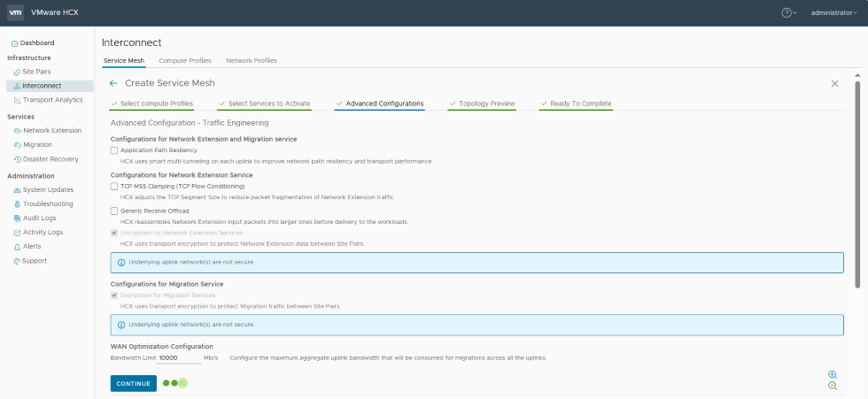Image resolution: width=868 pixels, height=399 pixels.
Task: Click the Dashboard sidebar icon
Action: 15,43
